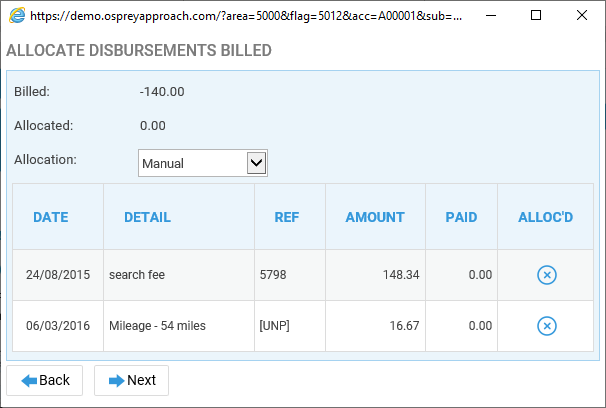606x408 pixels.
Task: Select the REF column header
Action: coord(287,217)
